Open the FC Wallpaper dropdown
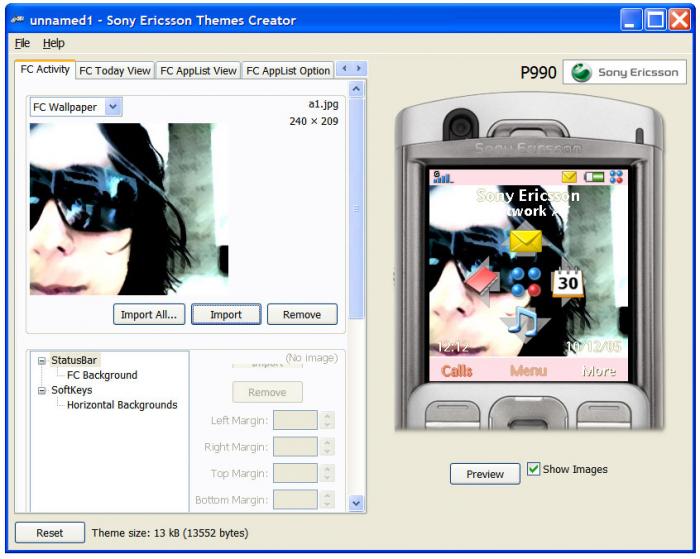The height and width of the screenshot is (559, 700). click(x=113, y=106)
